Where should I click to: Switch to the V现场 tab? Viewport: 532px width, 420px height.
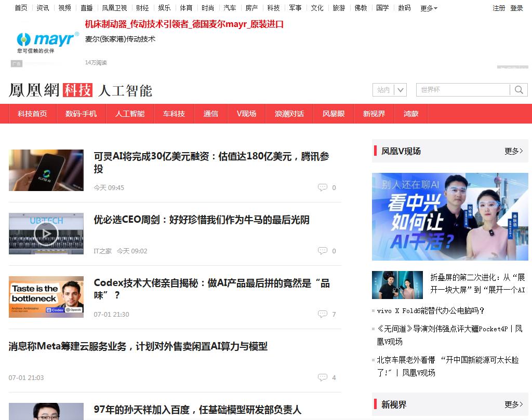click(x=246, y=114)
